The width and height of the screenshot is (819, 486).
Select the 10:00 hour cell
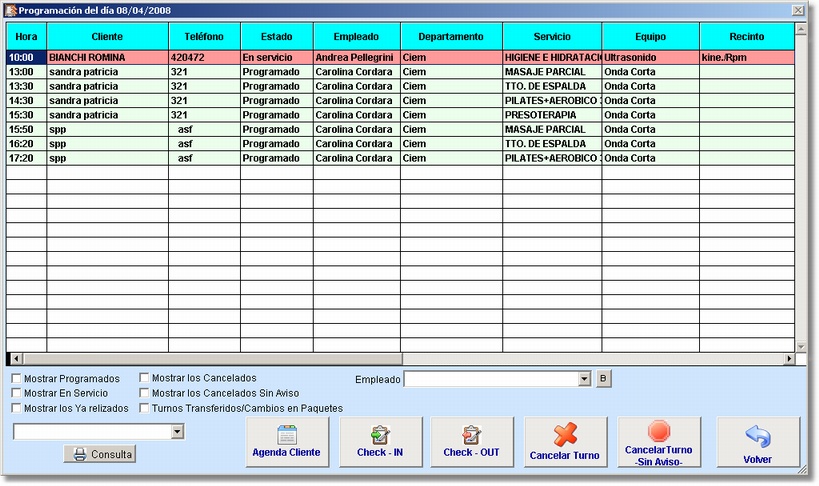pyautogui.click(x=26, y=57)
